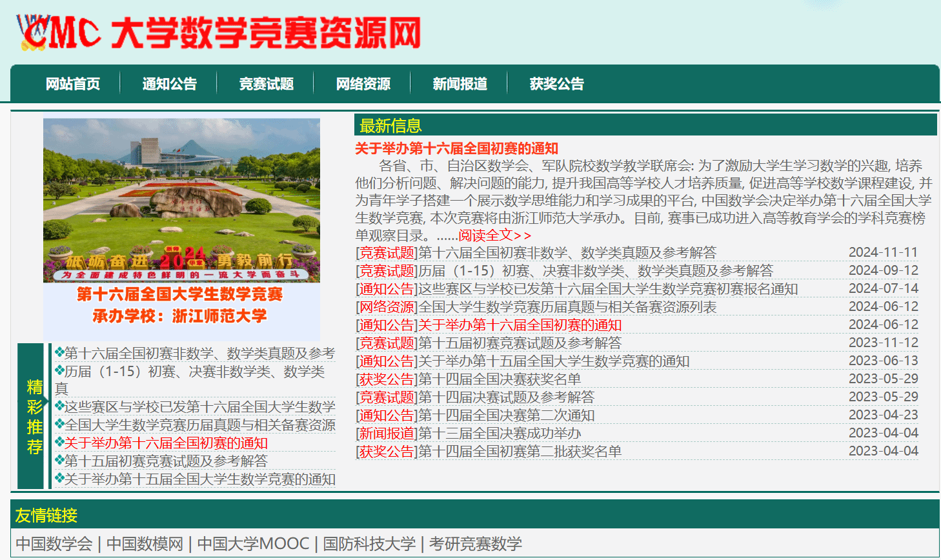Go to 通知公告 menu item
The width and height of the screenshot is (941, 560).
pyautogui.click(x=169, y=84)
